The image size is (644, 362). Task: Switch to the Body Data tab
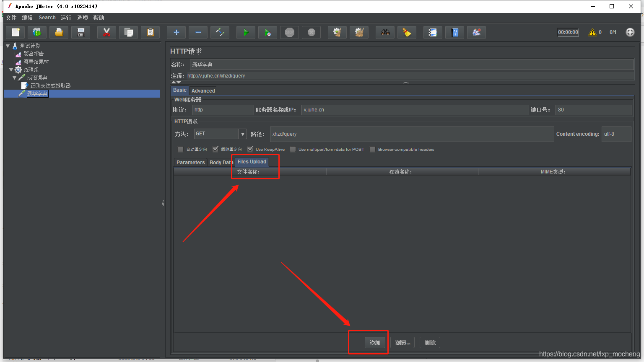221,163
